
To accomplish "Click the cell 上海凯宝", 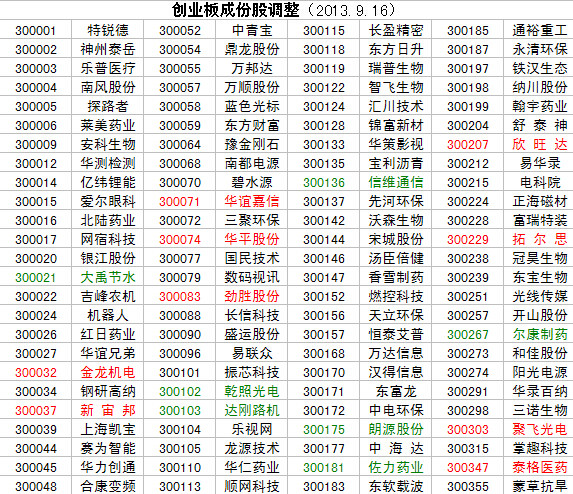I will [x=108, y=429].
